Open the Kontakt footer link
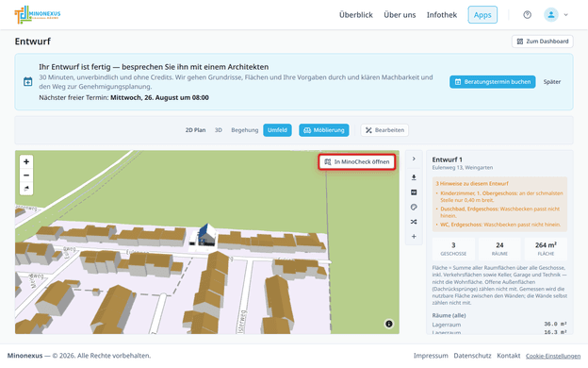Image resolution: width=588 pixels, height=368 pixels. coord(509,356)
